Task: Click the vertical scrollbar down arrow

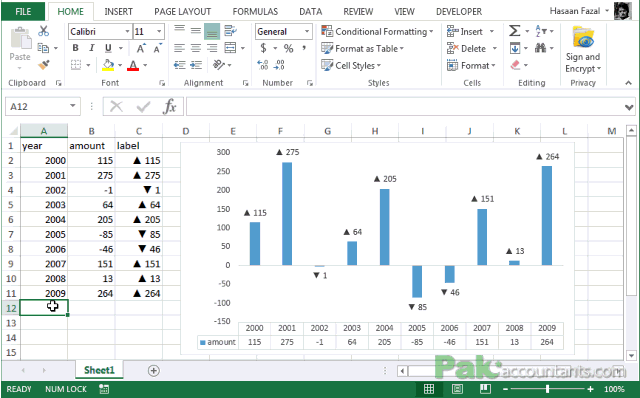Action: click(631, 356)
